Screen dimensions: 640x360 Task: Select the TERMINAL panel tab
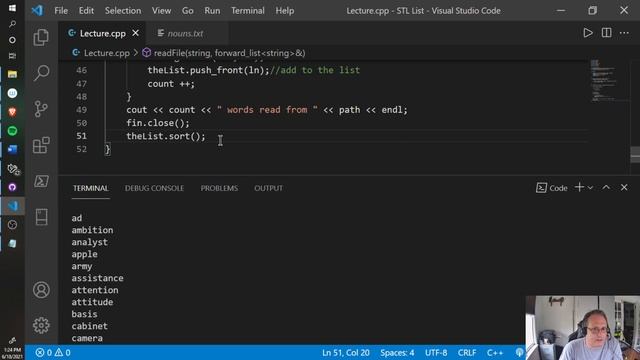91,188
